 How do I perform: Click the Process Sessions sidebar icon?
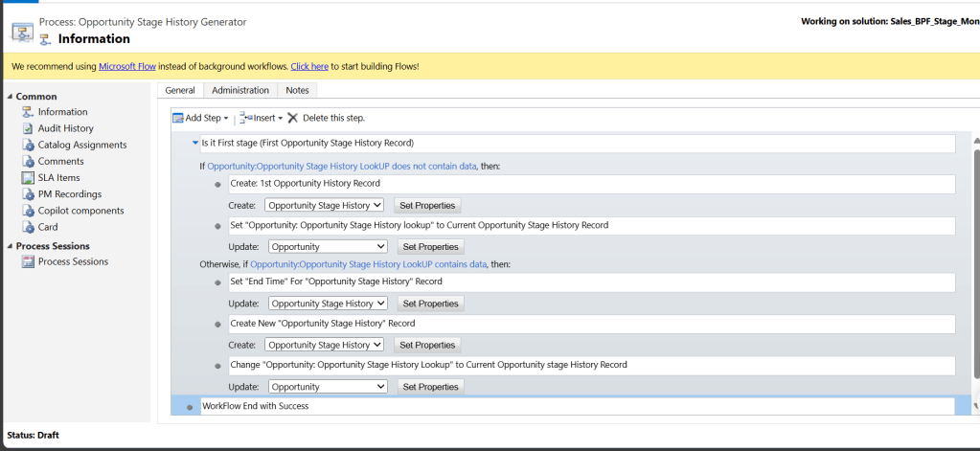pos(28,261)
